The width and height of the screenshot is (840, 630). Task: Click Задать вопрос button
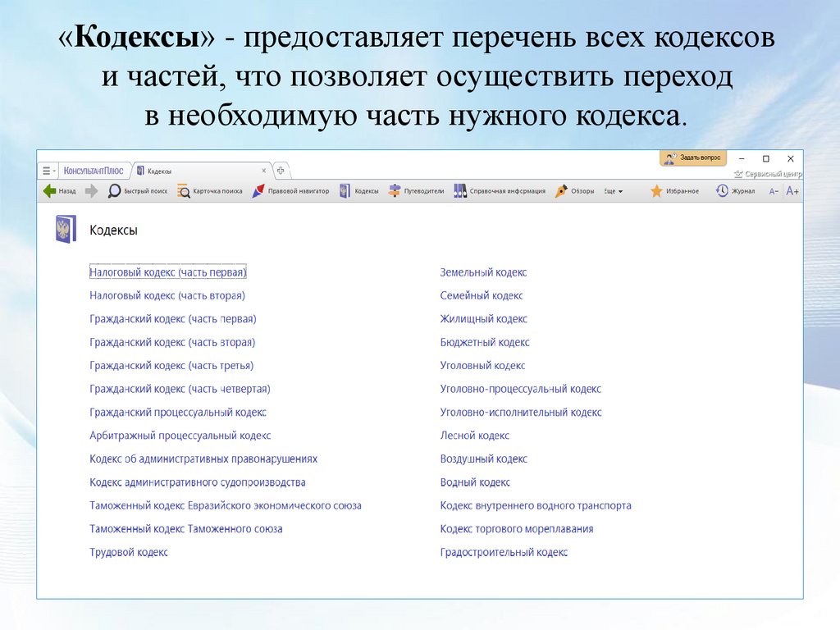click(694, 158)
